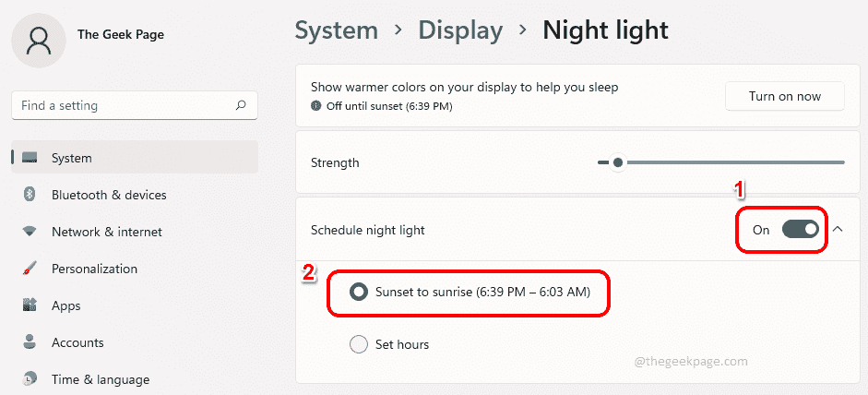Click the search magnifier icon

241,106
